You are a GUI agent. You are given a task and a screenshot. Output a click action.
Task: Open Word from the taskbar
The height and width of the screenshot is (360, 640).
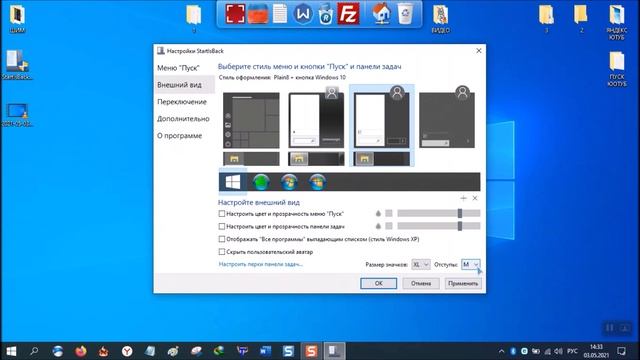[x=265, y=351]
